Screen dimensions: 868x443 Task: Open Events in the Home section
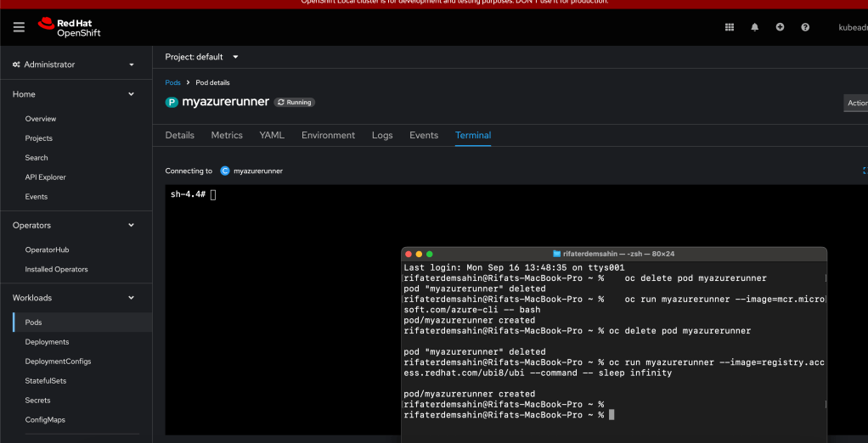point(36,196)
